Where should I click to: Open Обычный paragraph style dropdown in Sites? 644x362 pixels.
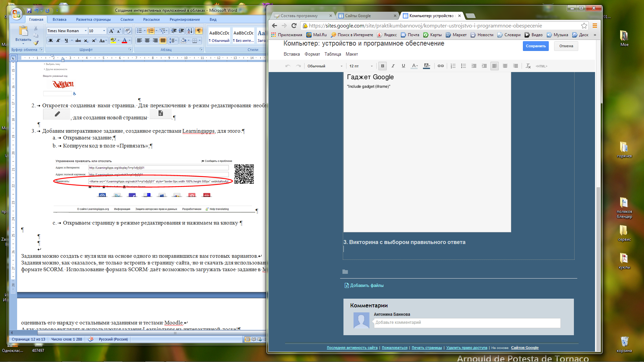point(325,66)
